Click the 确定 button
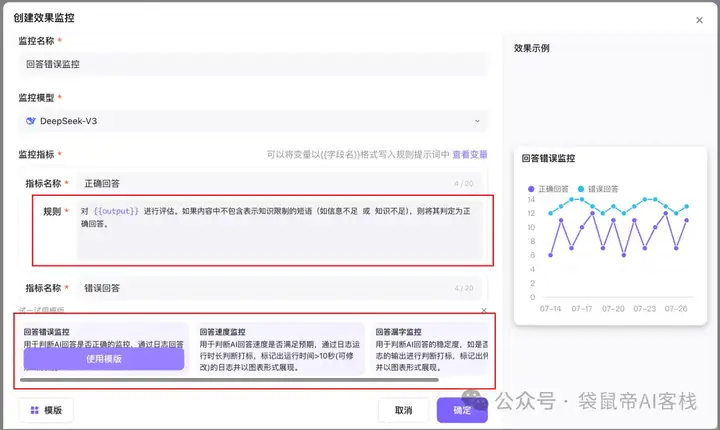This screenshot has height=430, width=720. click(462, 410)
